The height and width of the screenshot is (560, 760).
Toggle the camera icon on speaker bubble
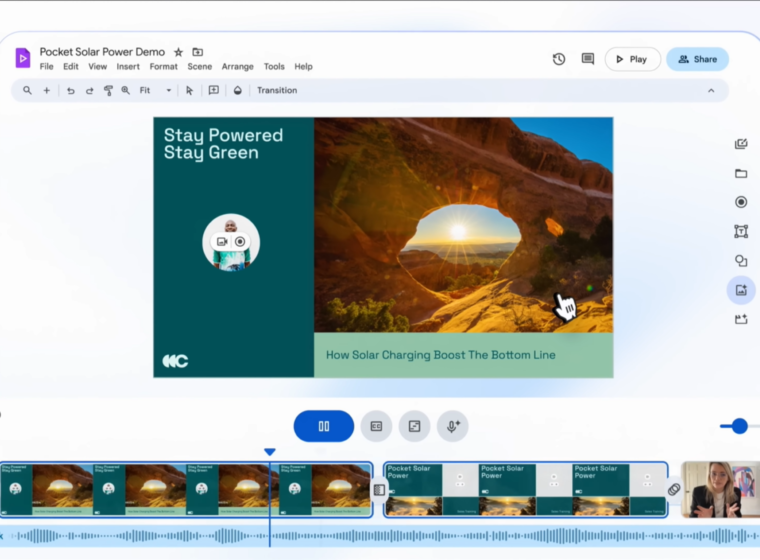point(222,242)
